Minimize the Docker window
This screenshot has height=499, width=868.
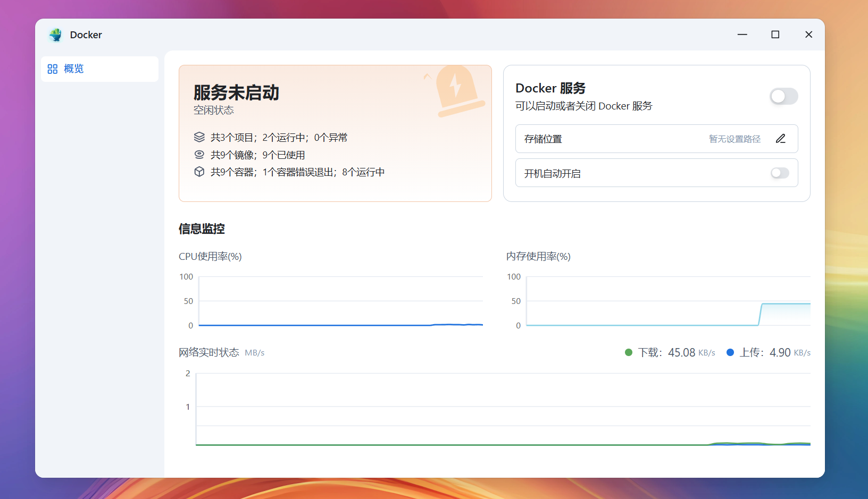point(742,35)
